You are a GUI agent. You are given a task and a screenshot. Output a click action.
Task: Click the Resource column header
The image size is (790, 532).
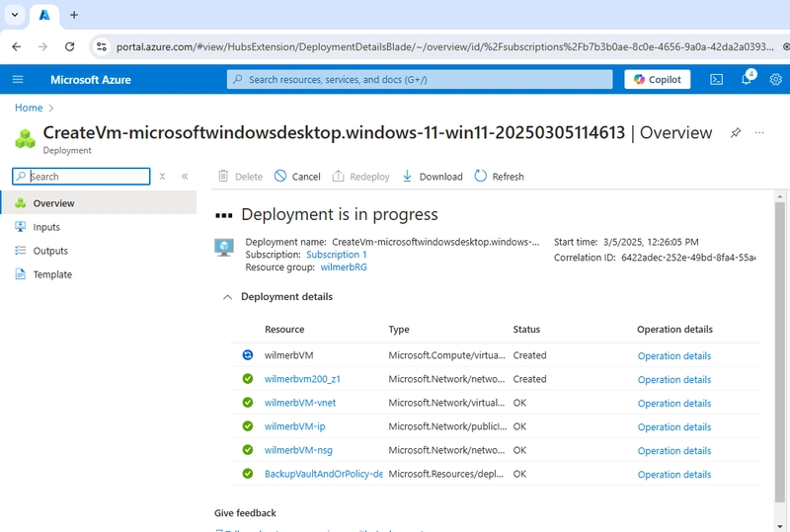[284, 329]
